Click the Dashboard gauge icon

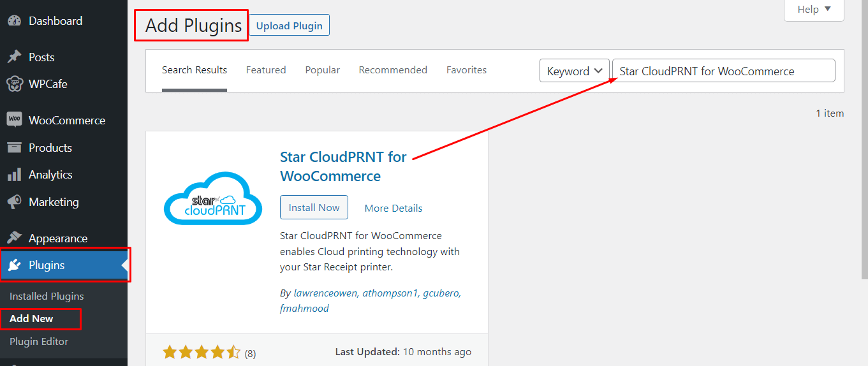[x=14, y=21]
